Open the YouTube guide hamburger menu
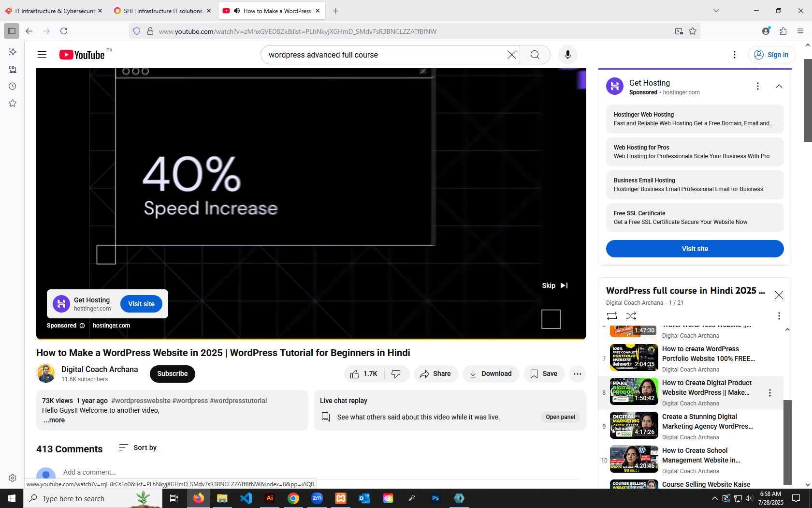812x508 pixels. click(42, 55)
